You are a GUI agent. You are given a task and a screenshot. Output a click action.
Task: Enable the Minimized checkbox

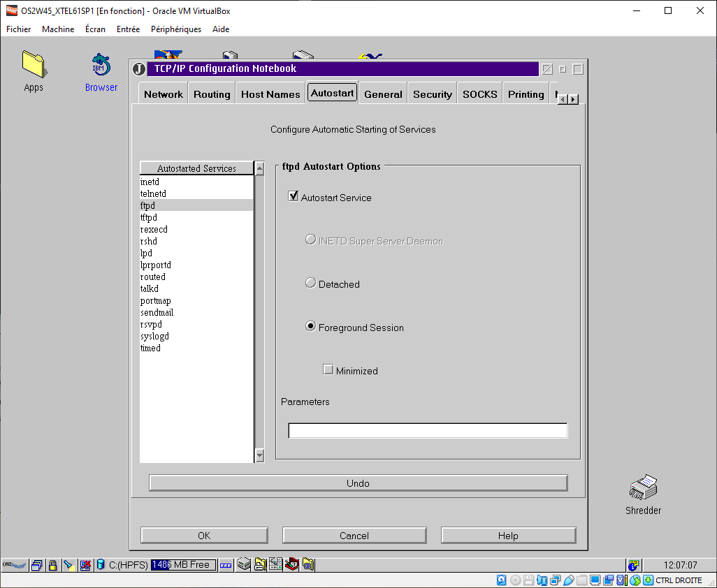(x=328, y=370)
